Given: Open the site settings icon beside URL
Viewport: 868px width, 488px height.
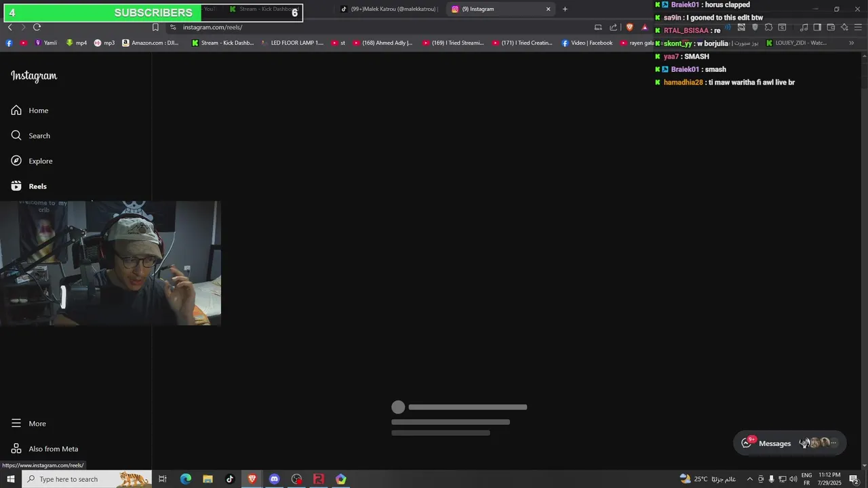Looking at the screenshot, I should [173, 27].
